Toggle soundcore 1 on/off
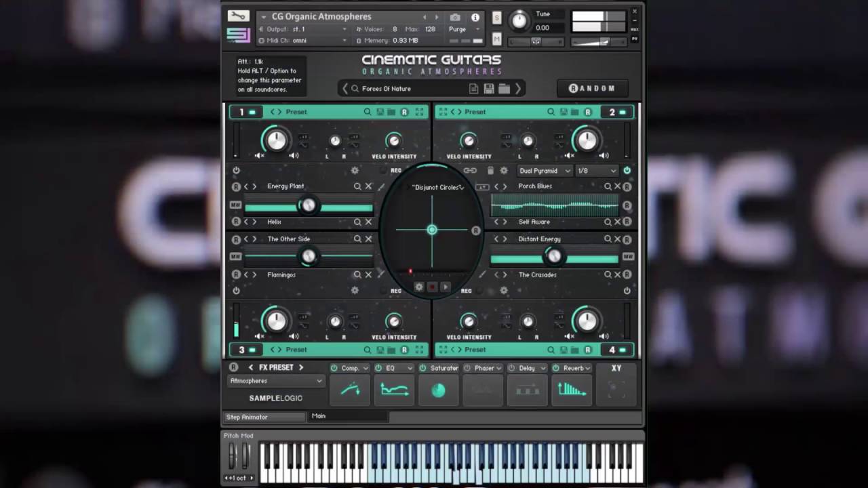 click(246, 112)
